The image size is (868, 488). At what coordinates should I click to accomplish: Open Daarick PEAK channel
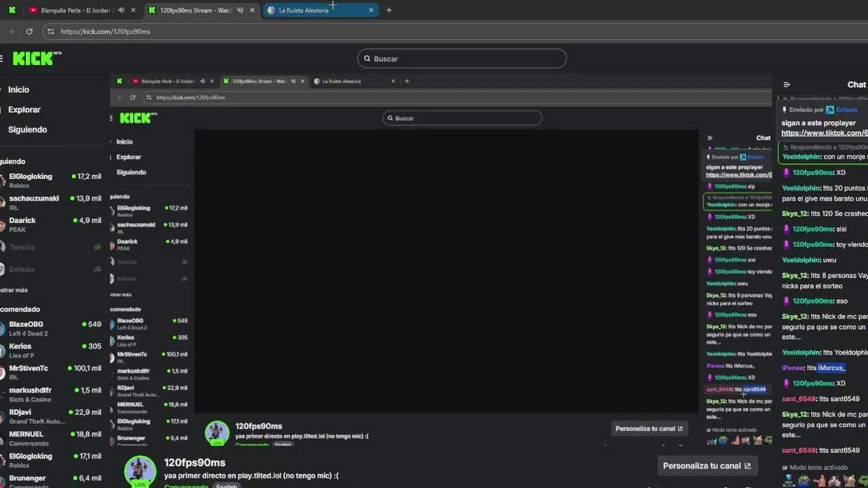[x=52, y=224]
